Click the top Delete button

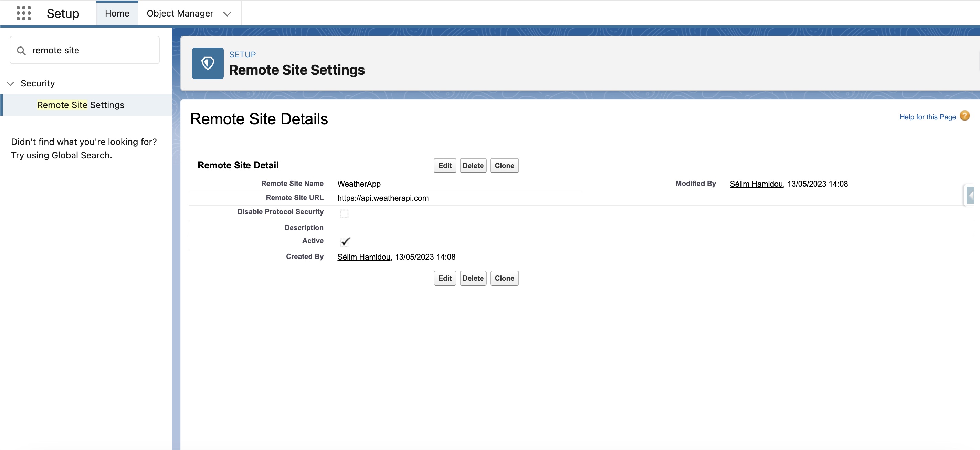pos(473,166)
